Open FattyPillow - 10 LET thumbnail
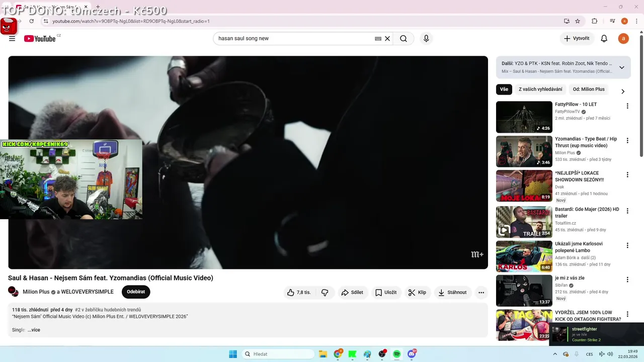 point(524,117)
